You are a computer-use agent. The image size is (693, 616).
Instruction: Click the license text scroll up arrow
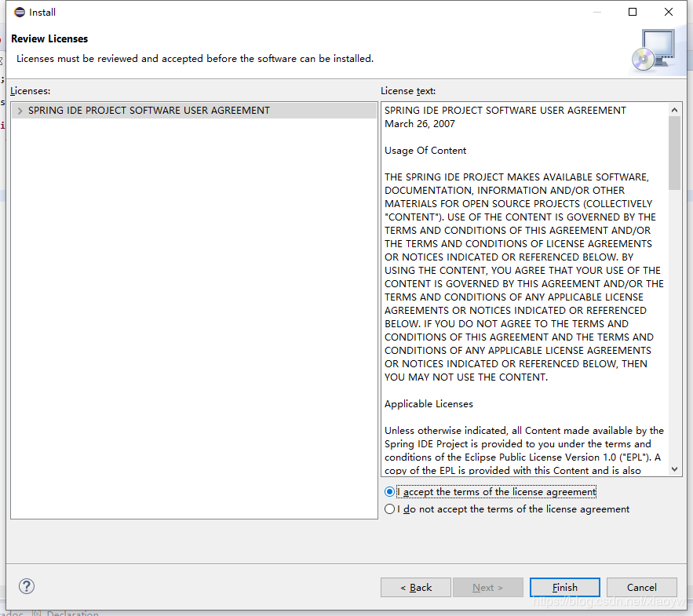coord(674,110)
